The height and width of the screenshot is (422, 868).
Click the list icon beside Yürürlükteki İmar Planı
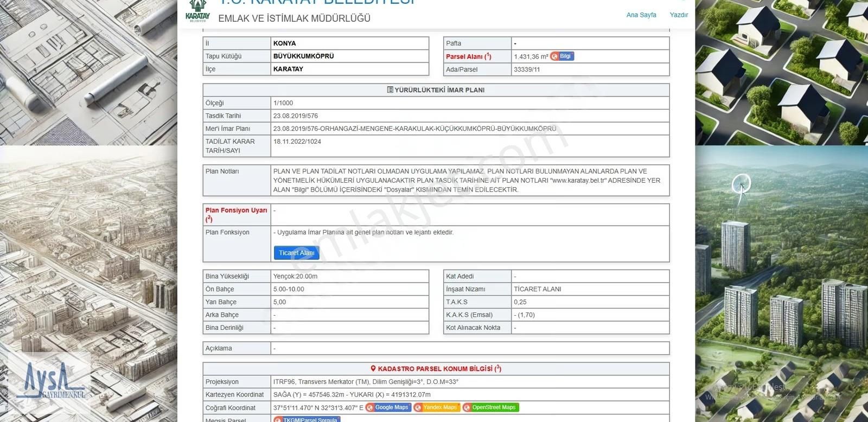(390, 90)
